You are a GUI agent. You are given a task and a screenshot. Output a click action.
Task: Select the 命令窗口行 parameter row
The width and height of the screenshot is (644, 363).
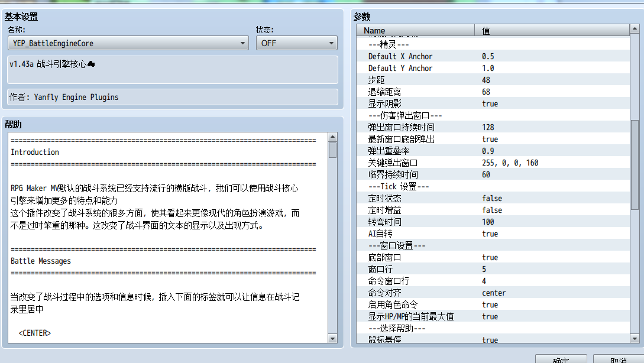(493, 281)
